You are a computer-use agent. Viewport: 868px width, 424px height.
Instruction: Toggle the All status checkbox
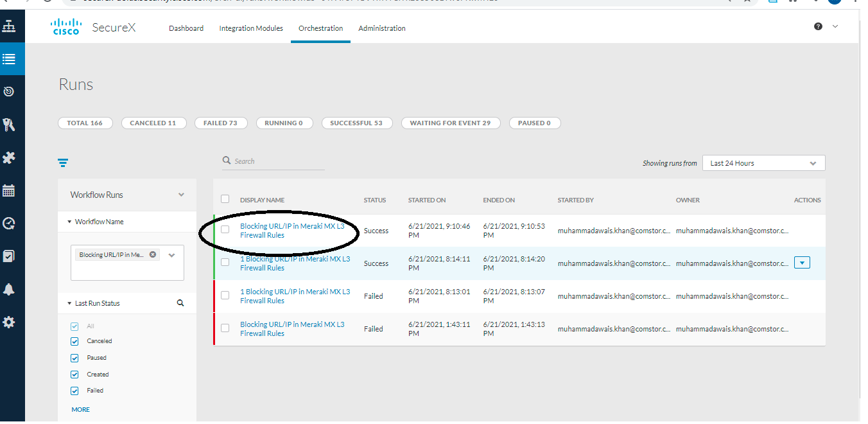tap(74, 326)
